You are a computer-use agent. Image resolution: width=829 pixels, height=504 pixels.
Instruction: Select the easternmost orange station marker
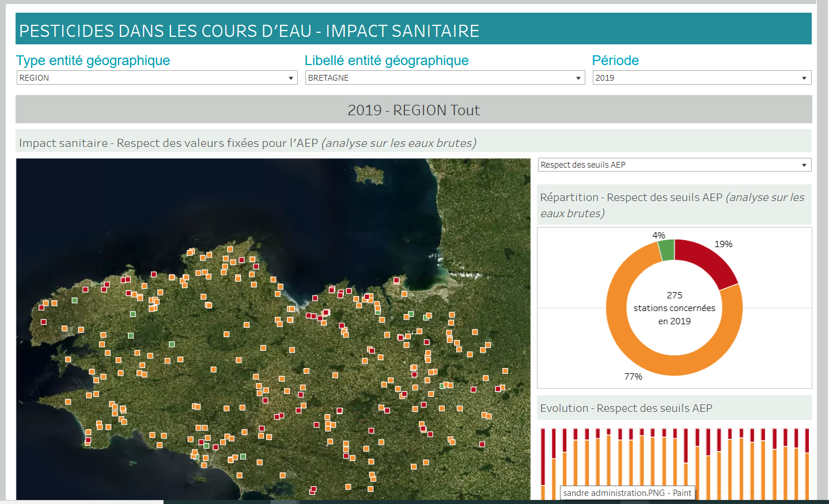click(505, 371)
